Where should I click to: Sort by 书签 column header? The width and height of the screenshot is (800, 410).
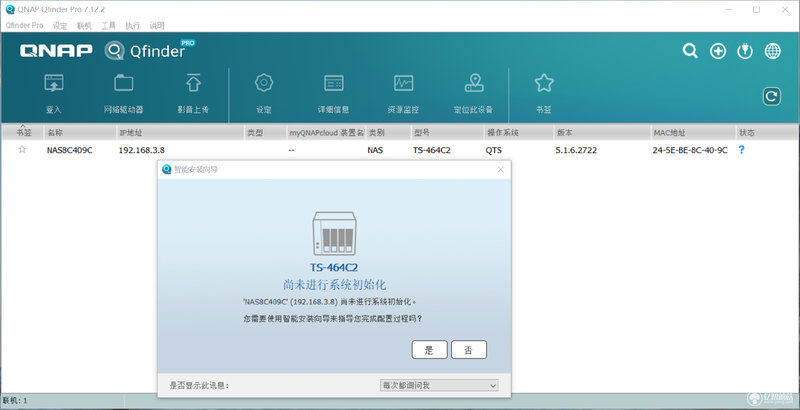point(23,133)
